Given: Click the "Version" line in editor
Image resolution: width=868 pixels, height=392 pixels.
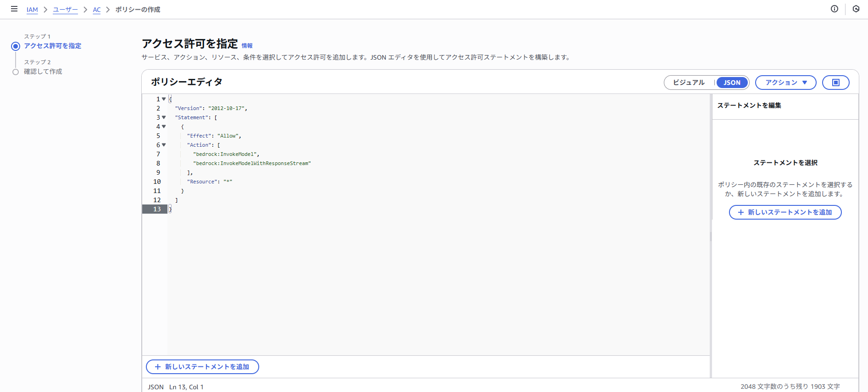Looking at the screenshot, I should click(211, 108).
